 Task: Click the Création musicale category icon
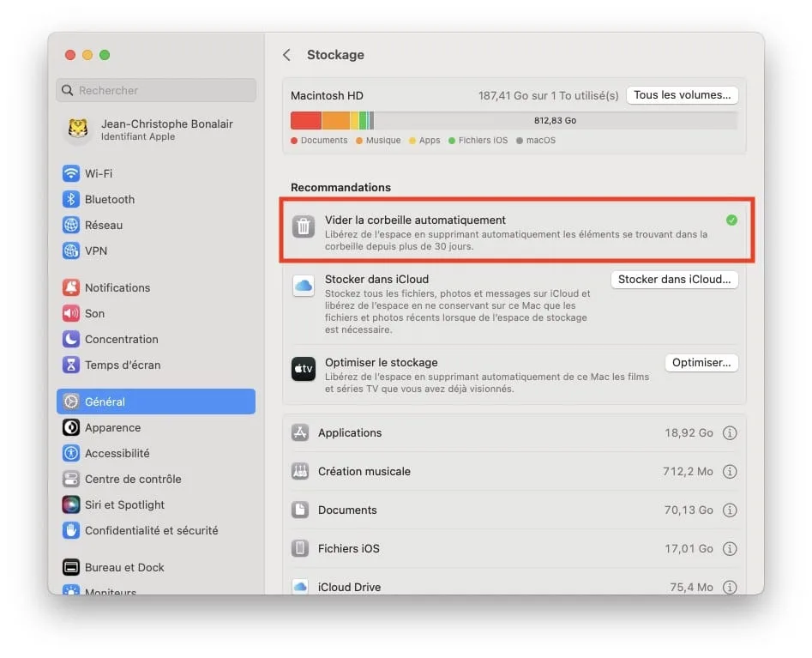300,472
